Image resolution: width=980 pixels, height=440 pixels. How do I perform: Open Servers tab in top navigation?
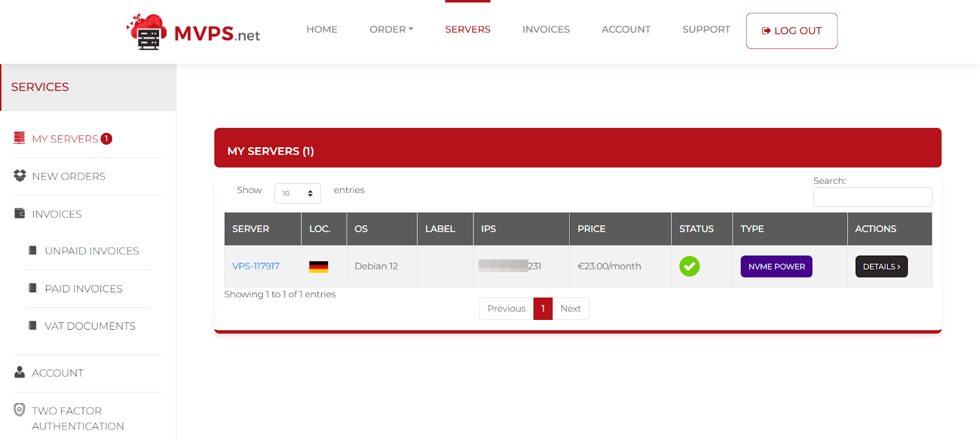pyautogui.click(x=467, y=29)
